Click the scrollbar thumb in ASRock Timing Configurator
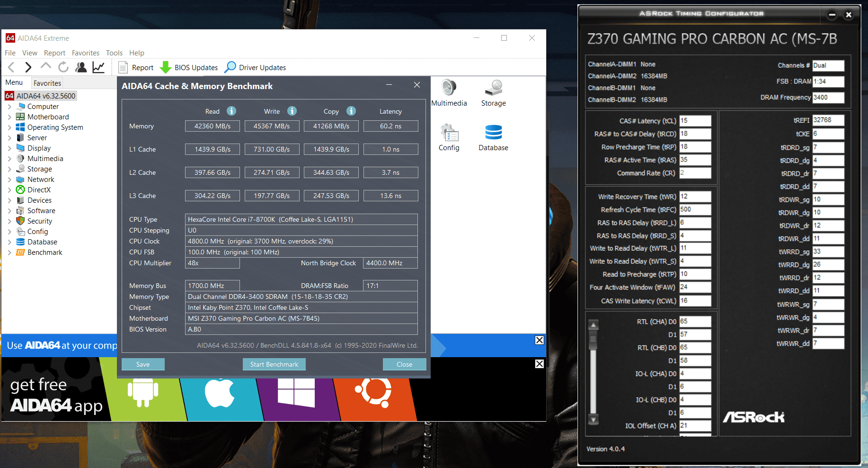This screenshot has height=468, width=868. coord(593,340)
